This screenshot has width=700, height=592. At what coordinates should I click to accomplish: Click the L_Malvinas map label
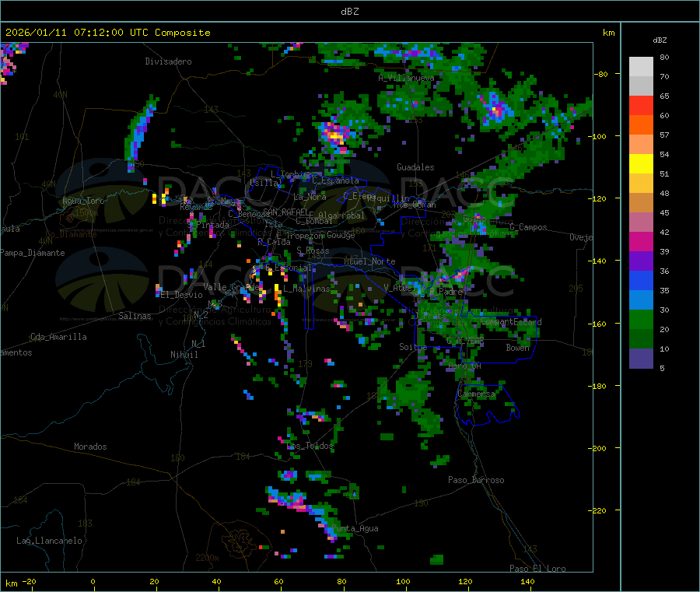tap(306, 289)
